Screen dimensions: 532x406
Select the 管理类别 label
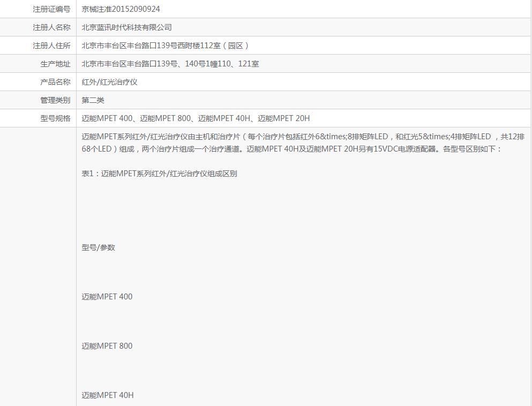[55, 100]
